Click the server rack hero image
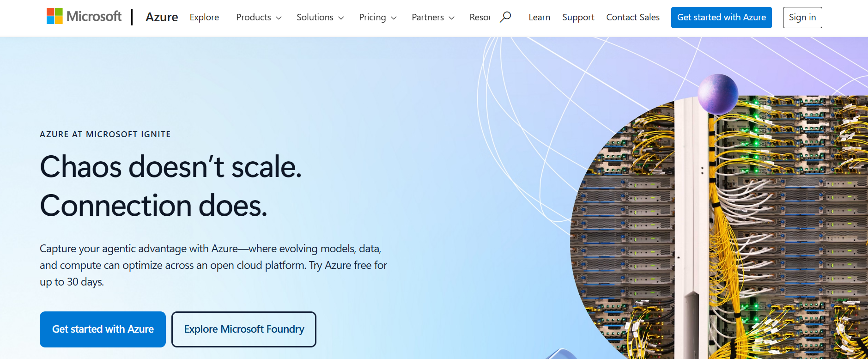The width and height of the screenshot is (868, 359). click(x=719, y=227)
